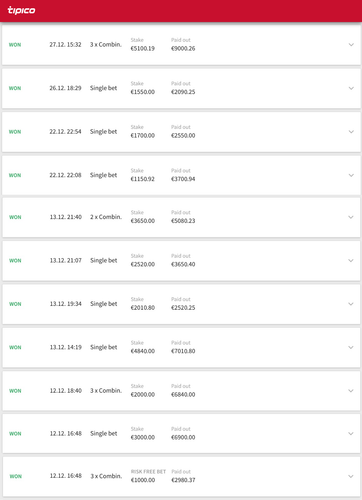Expand the 12.12. 18:40 combination bet
362x500 pixels.
(x=351, y=391)
